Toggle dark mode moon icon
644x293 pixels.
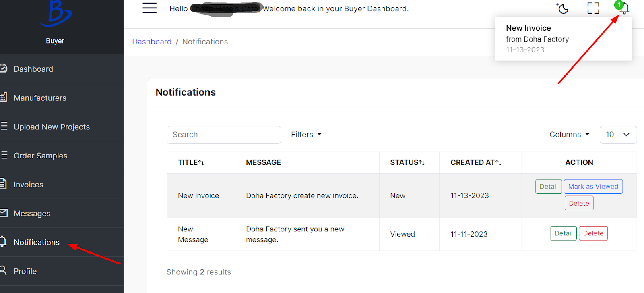[563, 8]
